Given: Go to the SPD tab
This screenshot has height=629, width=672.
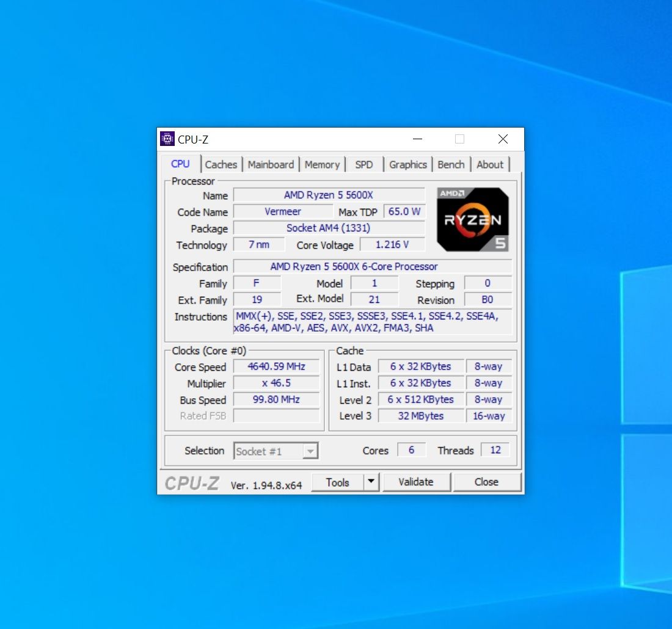Looking at the screenshot, I should pyautogui.click(x=364, y=164).
